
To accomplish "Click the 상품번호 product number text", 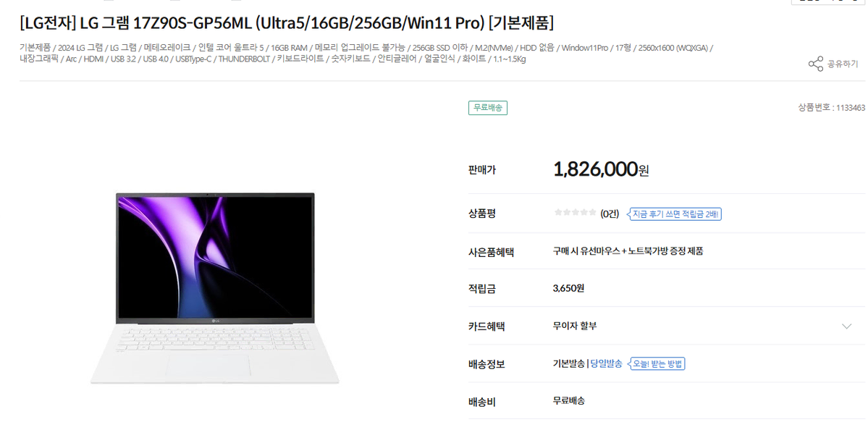I will (832, 108).
